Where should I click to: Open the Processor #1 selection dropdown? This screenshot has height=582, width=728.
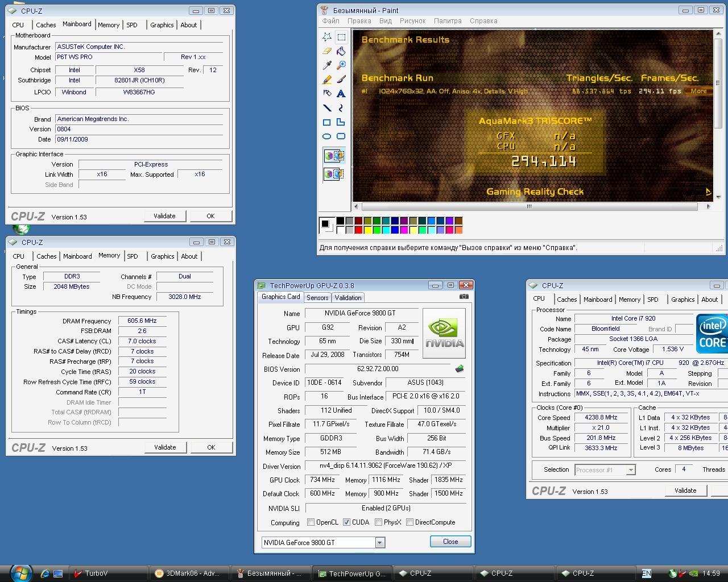(630, 470)
